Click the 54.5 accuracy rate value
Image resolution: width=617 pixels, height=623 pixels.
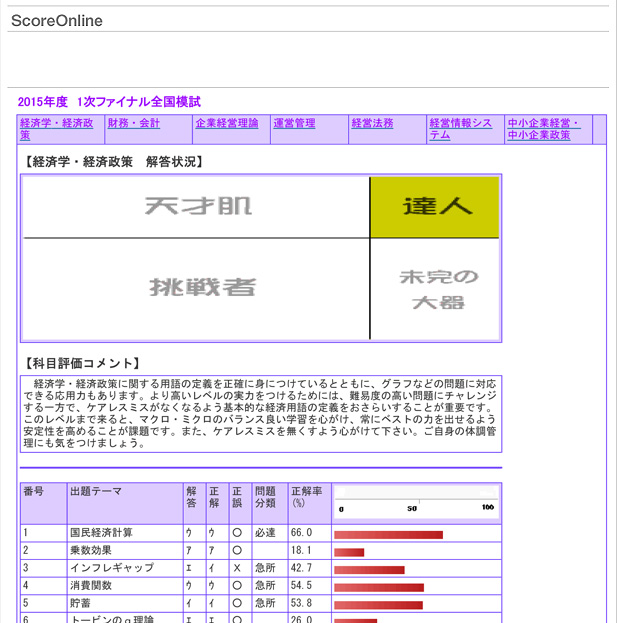click(301, 586)
